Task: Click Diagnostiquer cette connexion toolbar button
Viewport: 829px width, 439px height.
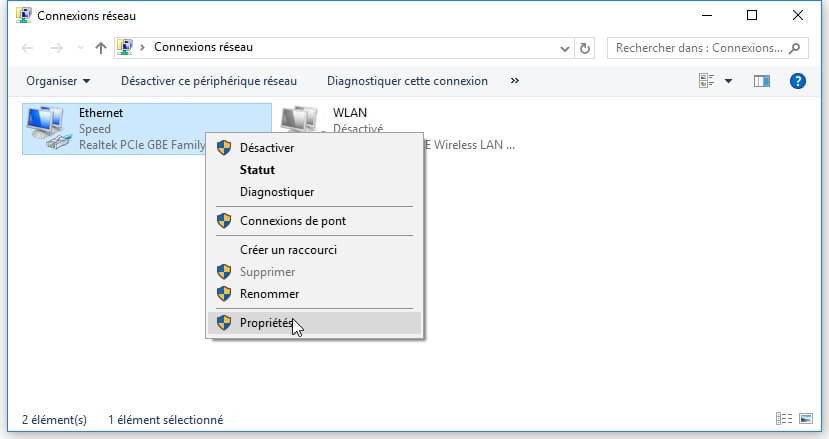Action: click(407, 81)
